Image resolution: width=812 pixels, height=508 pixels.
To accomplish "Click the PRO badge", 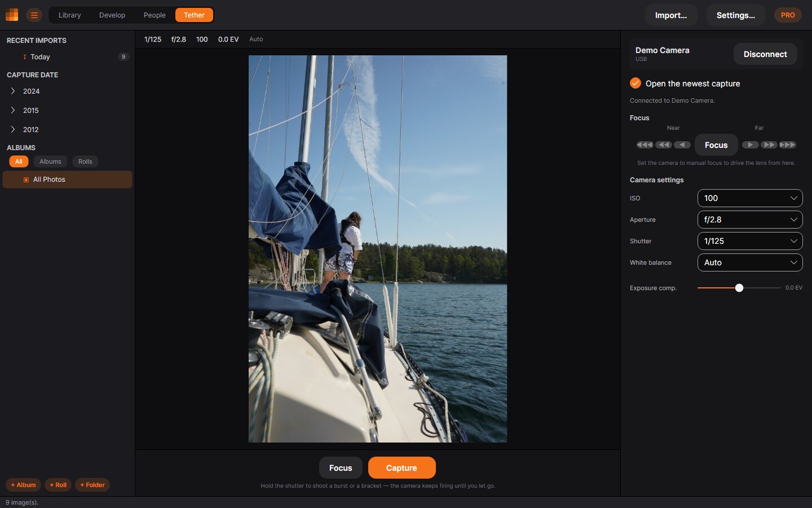I will click(x=788, y=15).
